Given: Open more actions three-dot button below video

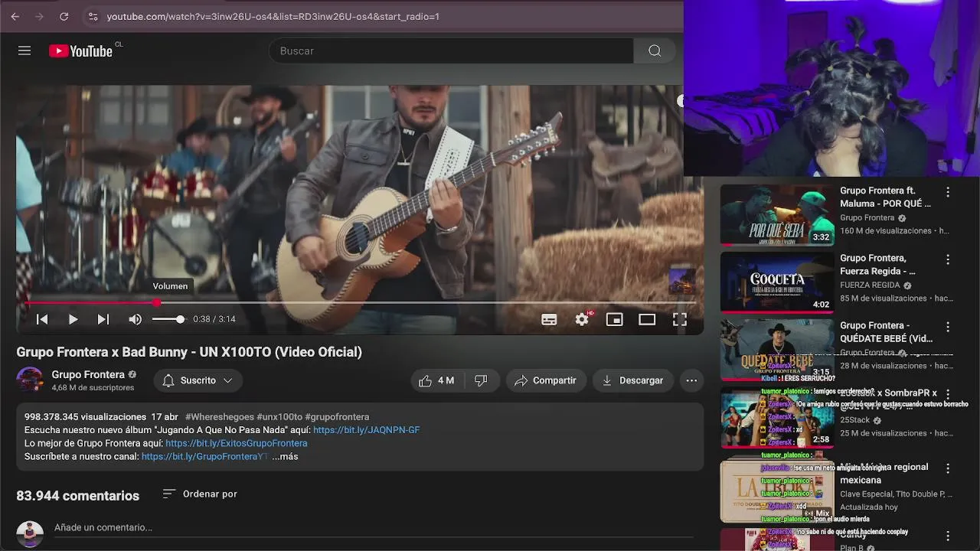Looking at the screenshot, I should tap(691, 380).
